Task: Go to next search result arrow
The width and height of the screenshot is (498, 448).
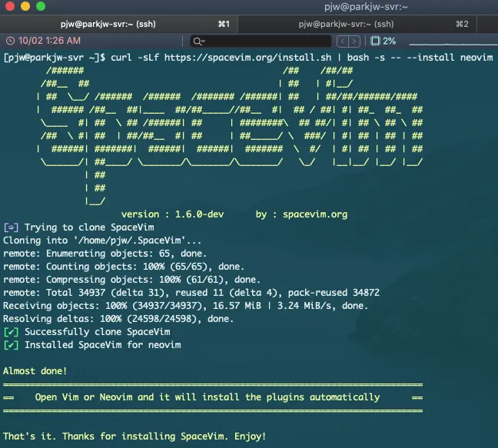Action: click(354, 41)
